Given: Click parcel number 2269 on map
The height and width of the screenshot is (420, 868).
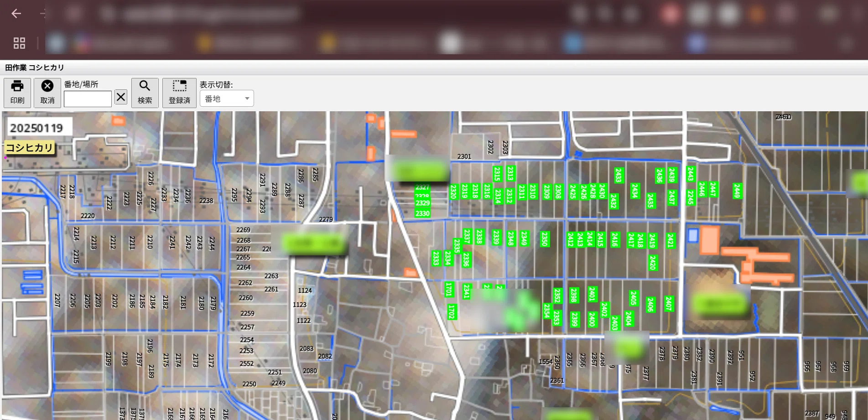Looking at the screenshot, I should (x=243, y=230).
